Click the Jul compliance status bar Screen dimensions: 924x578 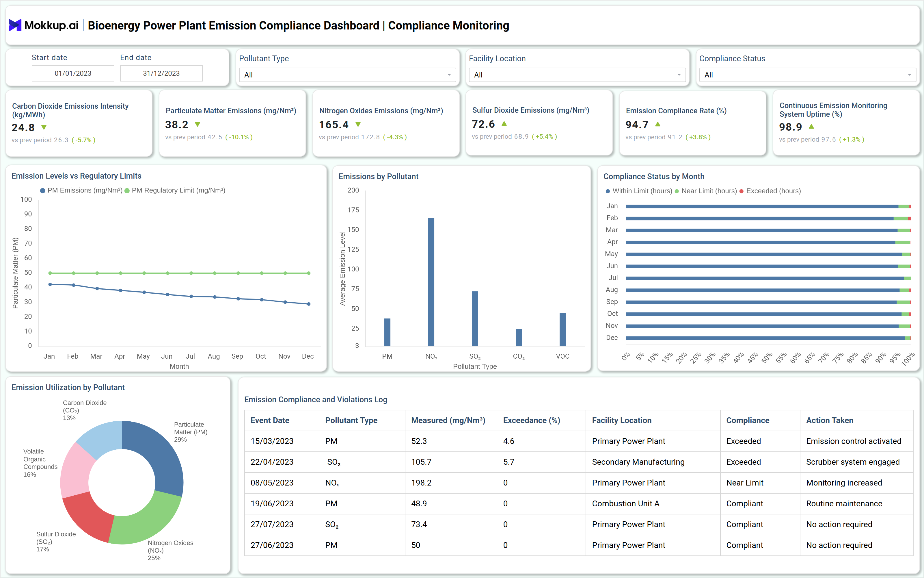coord(768,278)
